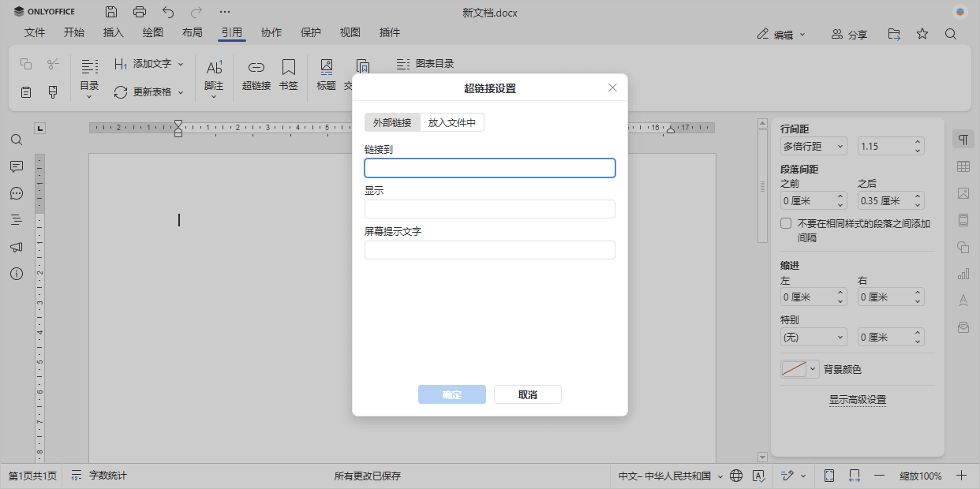Check 不要在相同样式的段落之间添加间隔

pyautogui.click(x=786, y=222)
